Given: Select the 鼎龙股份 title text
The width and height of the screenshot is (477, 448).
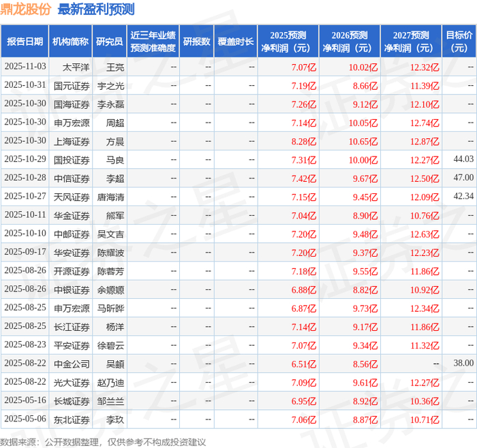Looking at the screenshot, I should (x=26, y=10).
